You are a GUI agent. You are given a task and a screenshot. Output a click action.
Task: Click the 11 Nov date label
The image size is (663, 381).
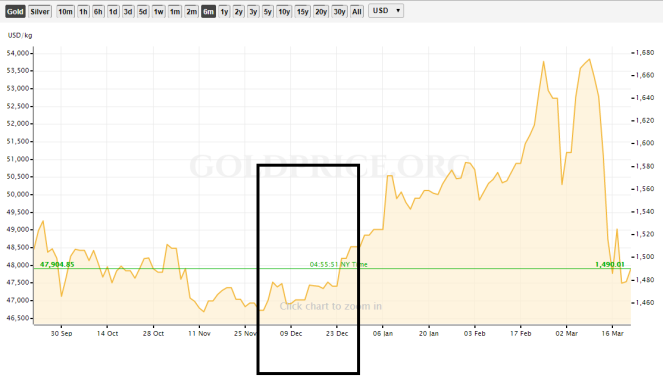[x=199, y=333]
